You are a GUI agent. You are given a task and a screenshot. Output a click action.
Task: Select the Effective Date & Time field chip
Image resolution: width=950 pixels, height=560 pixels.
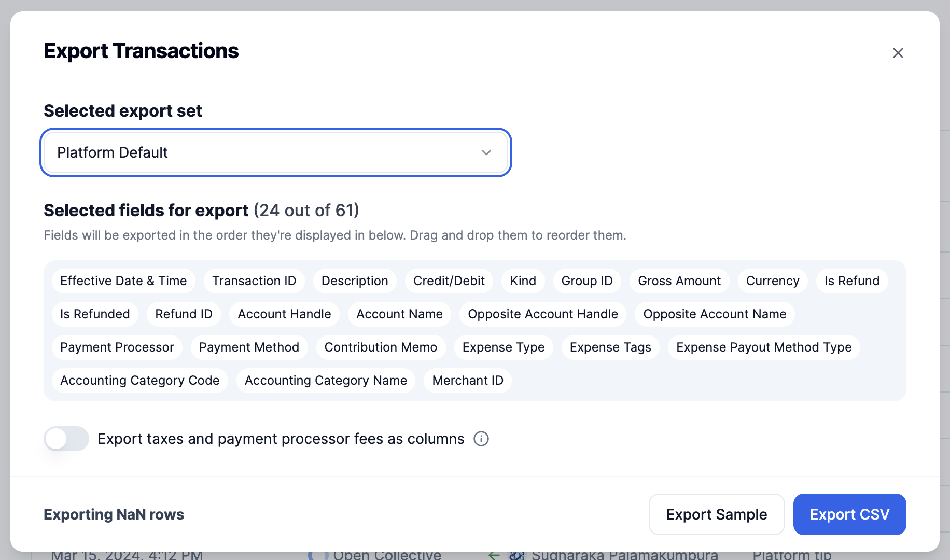click(123, 281)
